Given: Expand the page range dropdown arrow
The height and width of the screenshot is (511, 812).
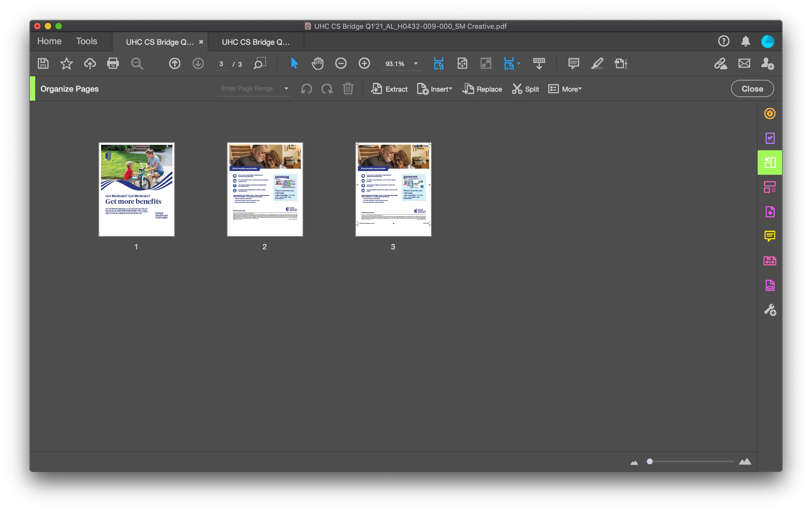Looking at the screenshot, I should (x=286, y=89).
